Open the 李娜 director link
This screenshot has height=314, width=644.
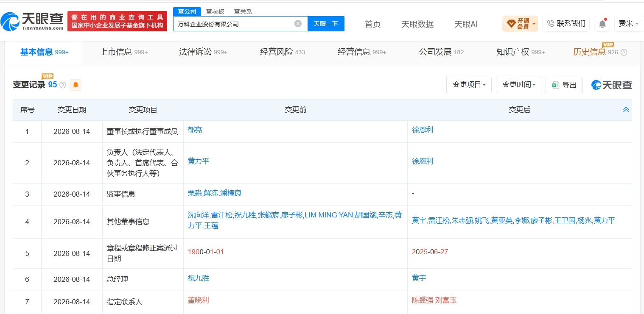(522, 221)
